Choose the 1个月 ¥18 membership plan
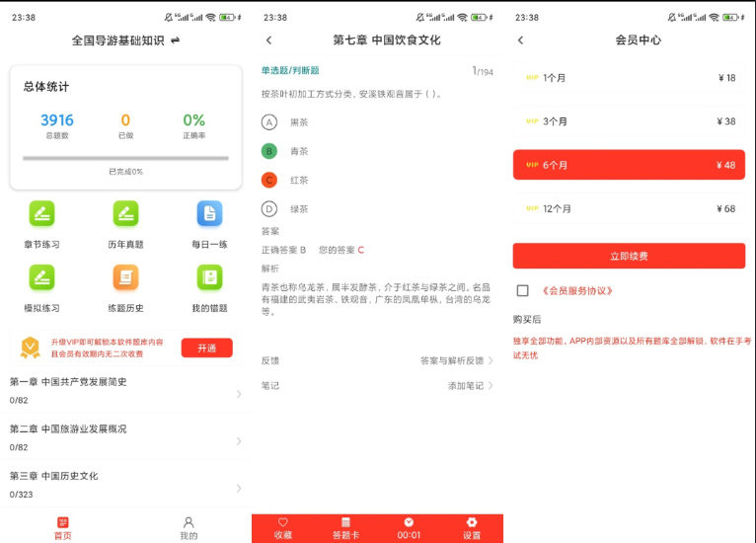 point(630,78)
